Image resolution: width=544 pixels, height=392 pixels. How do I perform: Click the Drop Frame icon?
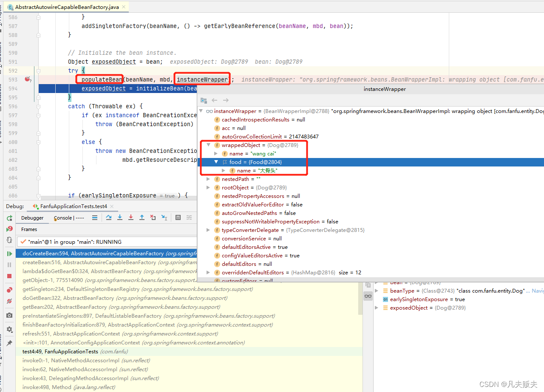153,217
